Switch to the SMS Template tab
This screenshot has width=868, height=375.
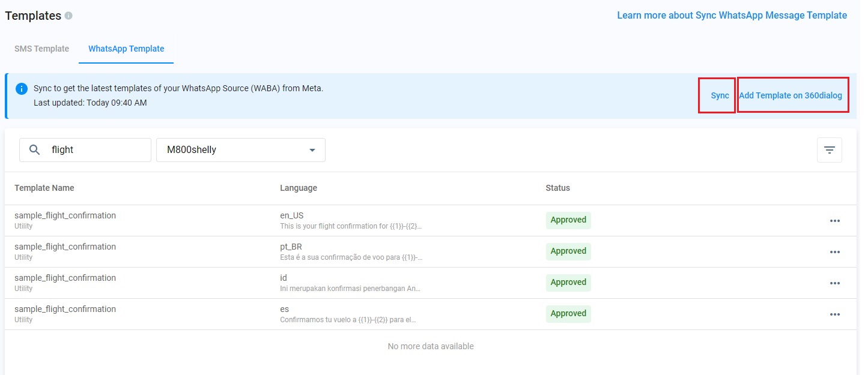pos(41,49)
